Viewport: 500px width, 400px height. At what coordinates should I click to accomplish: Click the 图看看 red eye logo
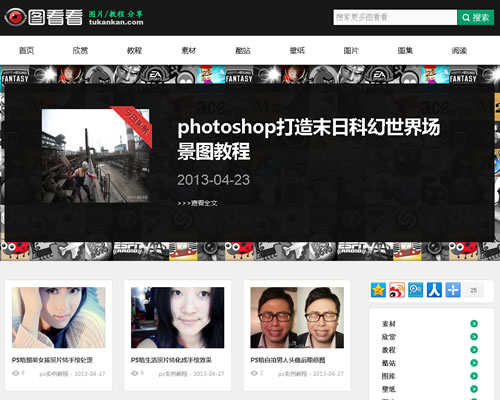[x=15, y=17]
